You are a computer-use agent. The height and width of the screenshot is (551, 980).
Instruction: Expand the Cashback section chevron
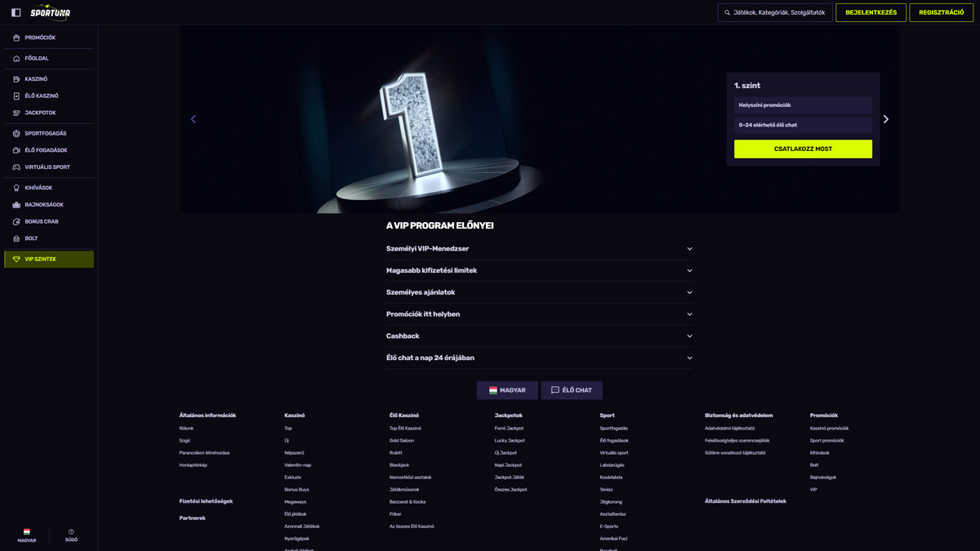(x=689, y=336)
